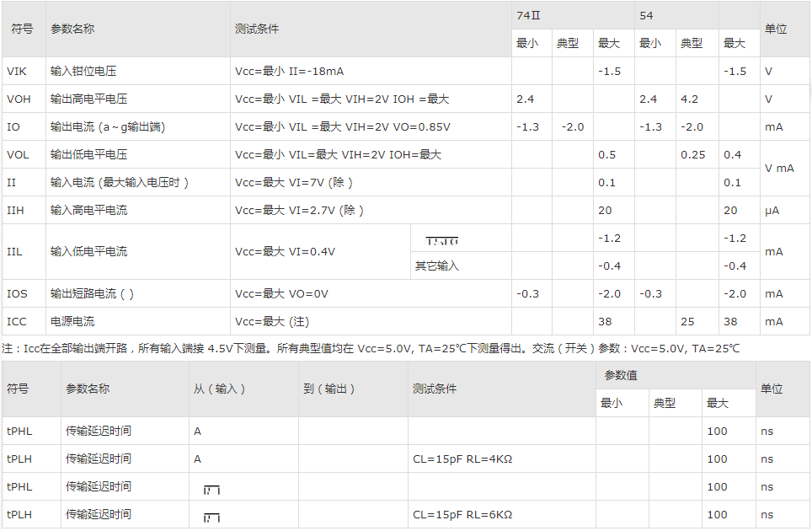Select the CL=15pF RL=4KΩ test condition
Viewport: 812px width, 531px height.
click(462, 459)
